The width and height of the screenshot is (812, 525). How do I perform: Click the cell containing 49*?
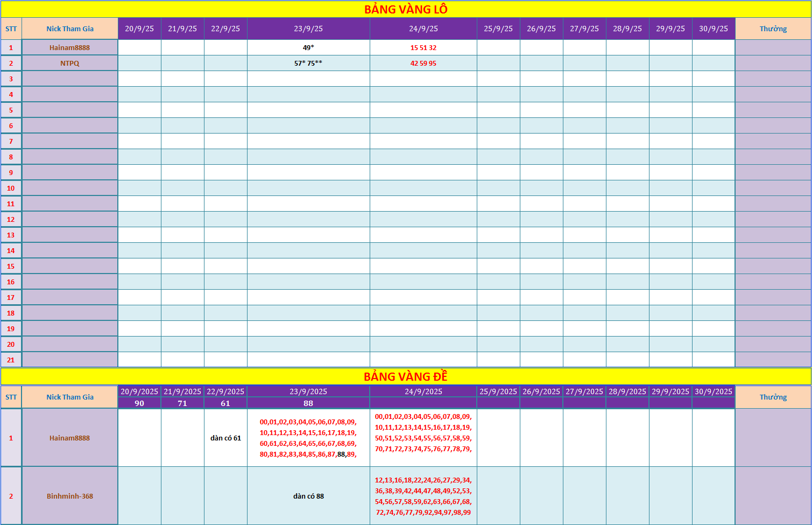(308, 47)
